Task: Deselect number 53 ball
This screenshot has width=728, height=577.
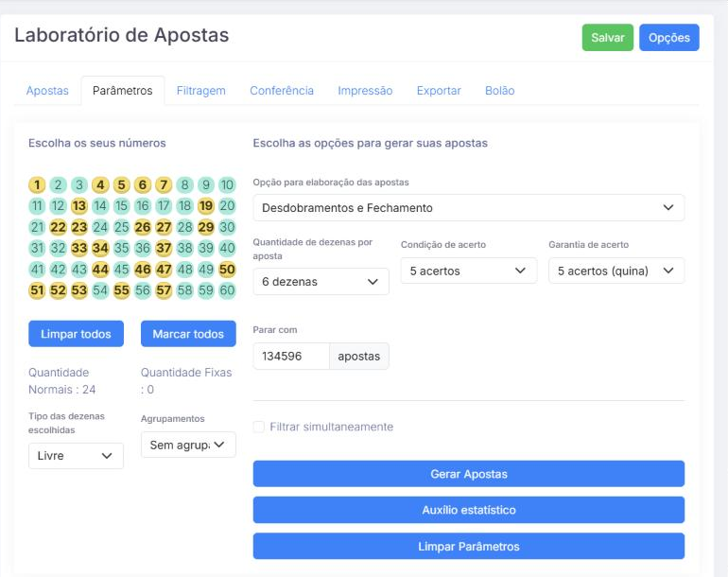Action: coord(79,290)
